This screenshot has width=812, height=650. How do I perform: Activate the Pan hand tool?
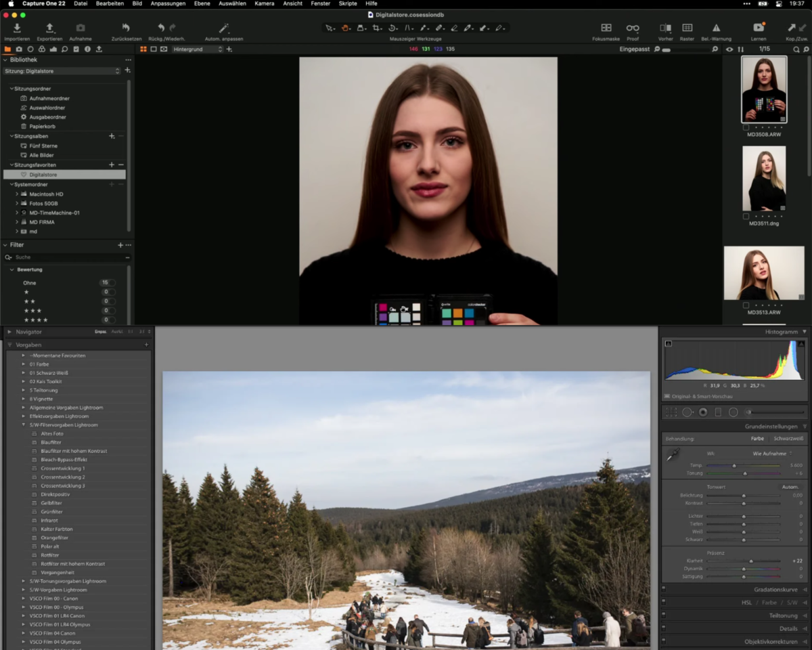345,28
